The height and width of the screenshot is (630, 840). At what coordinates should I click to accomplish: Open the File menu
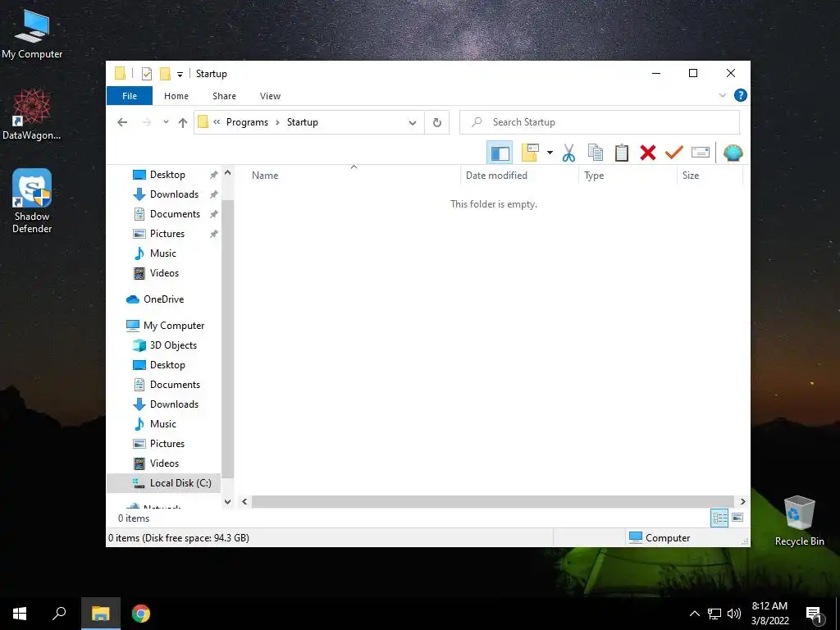tap(130, 96)
